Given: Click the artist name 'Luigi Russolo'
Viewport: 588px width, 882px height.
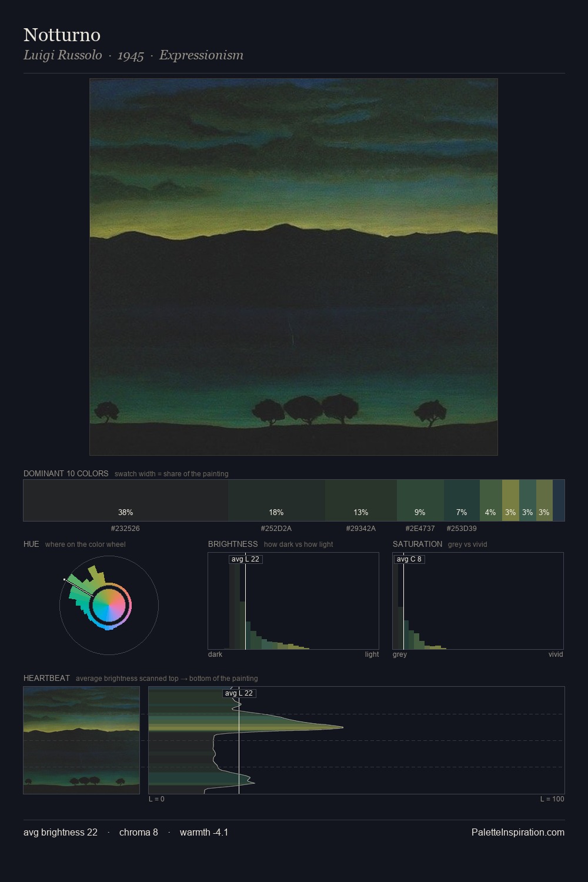Looking at the screenshot, I should pos(62,55).
